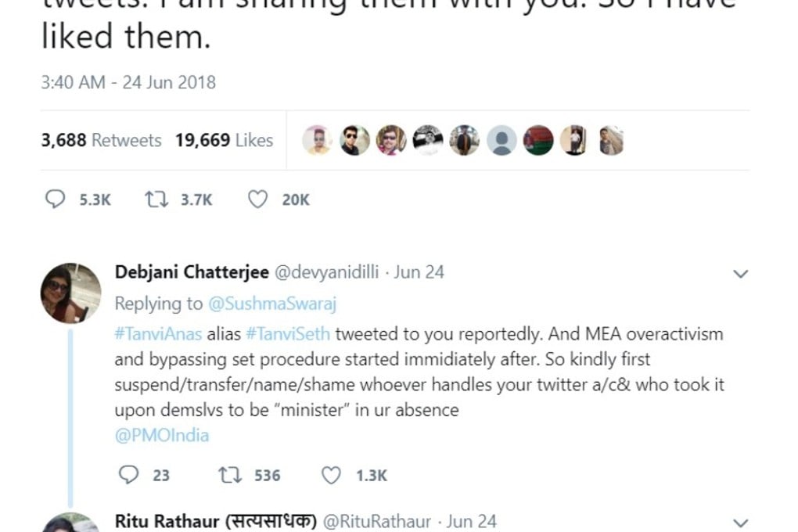Open more options chevron on Ritu Rathaur's tweet
This screenshot has height=532, width=798.
pyautogui.click(x=739, y=522)
